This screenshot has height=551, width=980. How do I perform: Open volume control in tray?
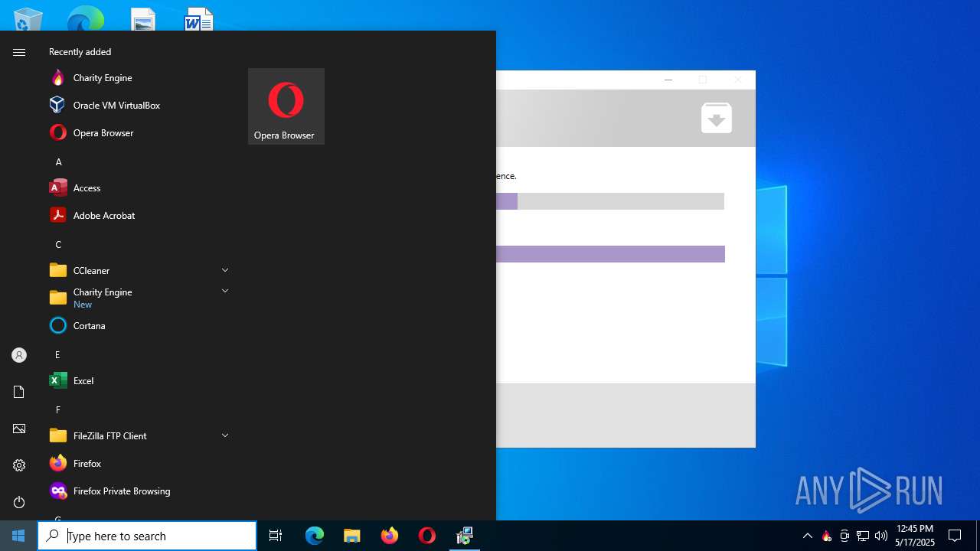881,536
